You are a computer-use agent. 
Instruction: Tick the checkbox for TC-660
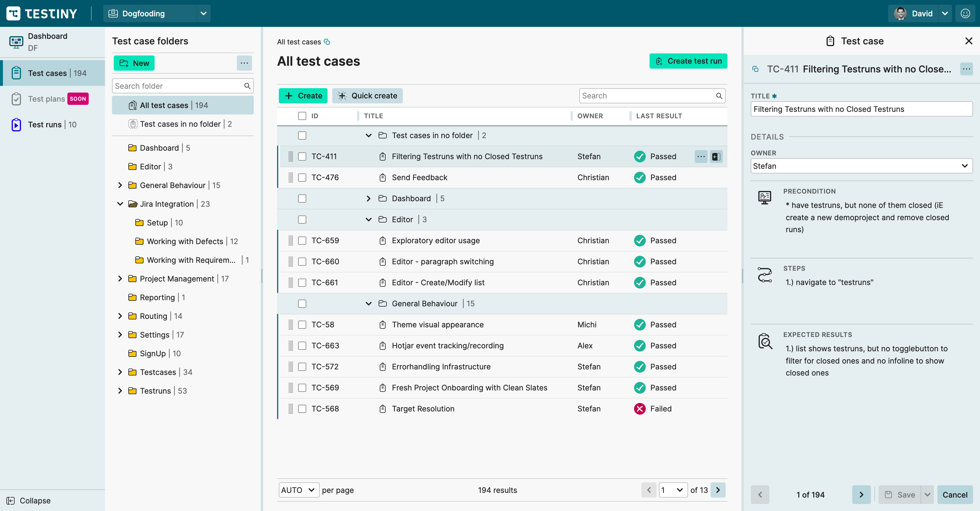point(302,262)
